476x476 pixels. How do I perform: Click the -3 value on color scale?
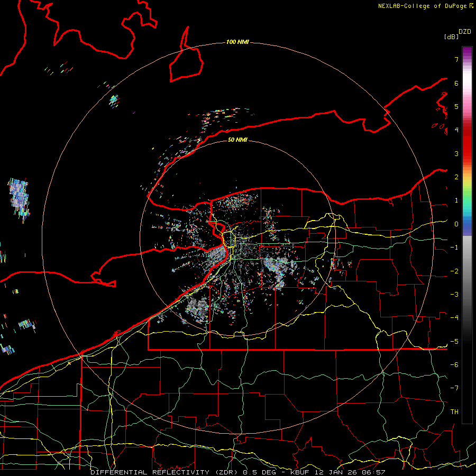coord(454,295)
